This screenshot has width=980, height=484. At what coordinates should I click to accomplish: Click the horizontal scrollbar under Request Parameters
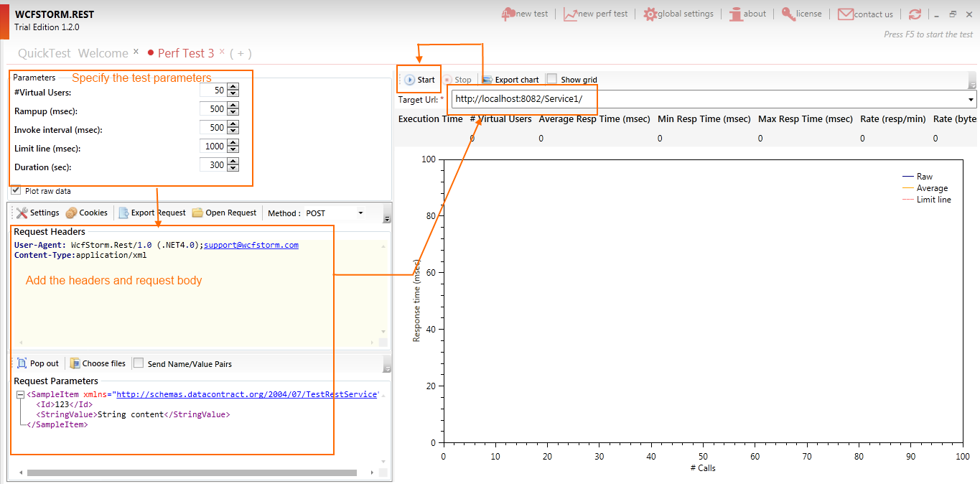click(192, 473)
